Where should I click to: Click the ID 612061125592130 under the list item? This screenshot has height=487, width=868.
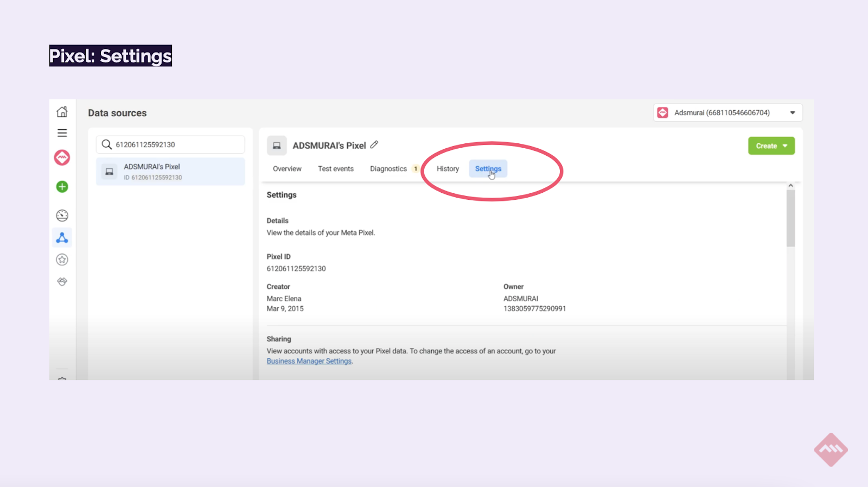coord(152,178)
